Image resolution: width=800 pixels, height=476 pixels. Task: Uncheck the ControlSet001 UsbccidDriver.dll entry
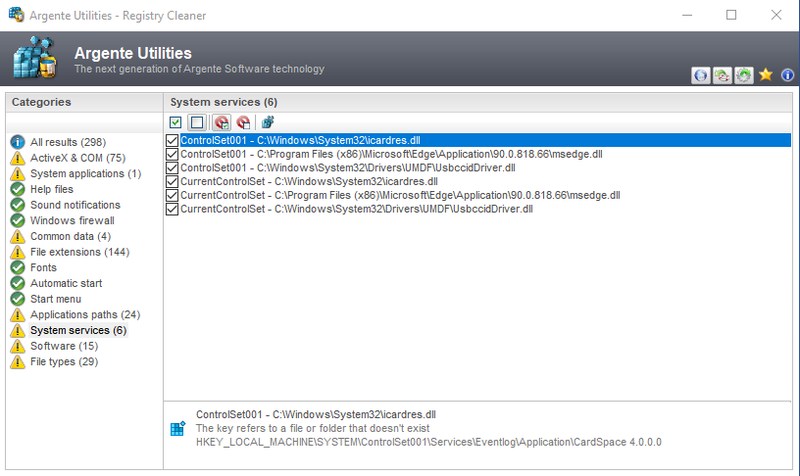coord(172,168)
